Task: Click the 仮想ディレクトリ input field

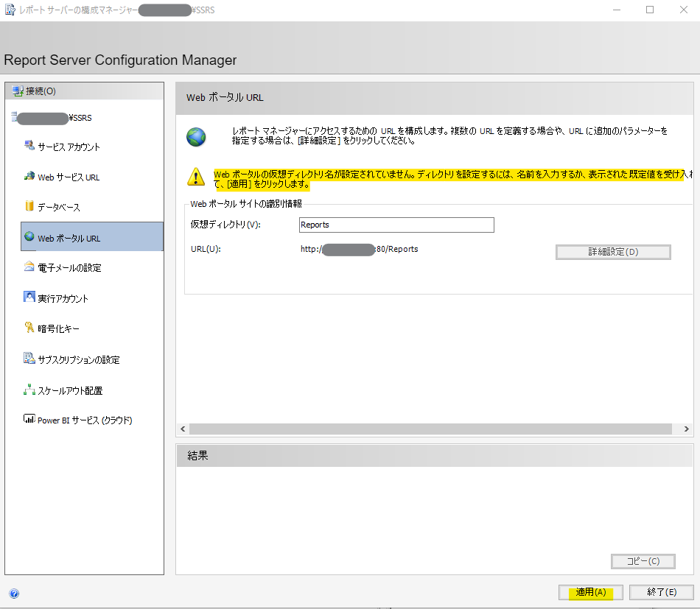Action: 396,225
